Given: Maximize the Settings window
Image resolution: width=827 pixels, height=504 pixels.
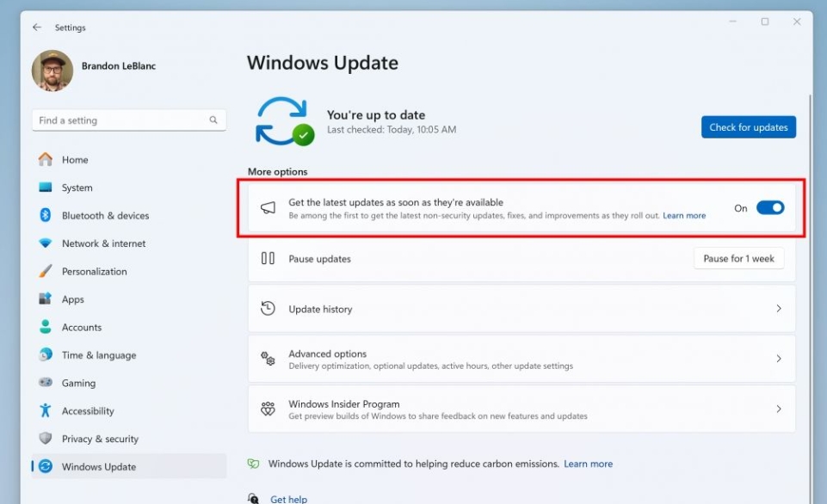Looking at the screenshot, I should (765, 22).
